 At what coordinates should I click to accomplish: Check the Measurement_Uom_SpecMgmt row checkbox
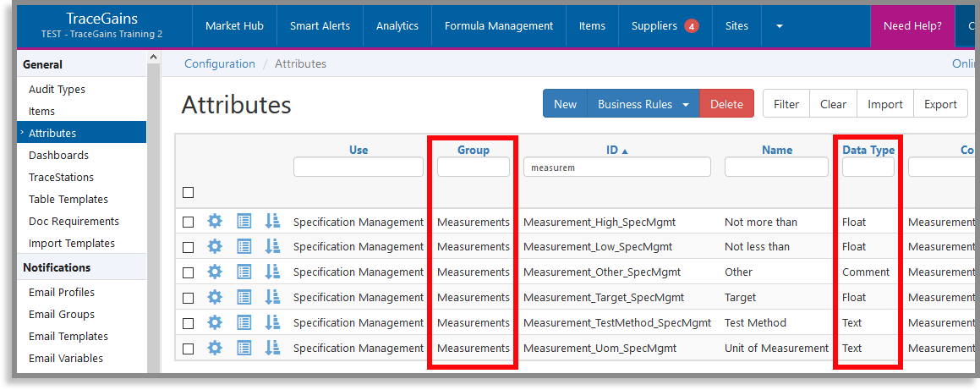188,349
